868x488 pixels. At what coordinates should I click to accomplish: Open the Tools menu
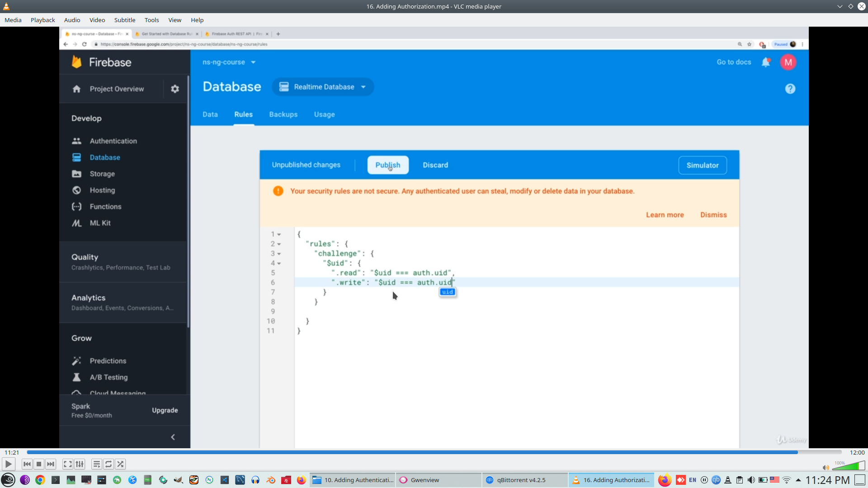pos(151,20)
